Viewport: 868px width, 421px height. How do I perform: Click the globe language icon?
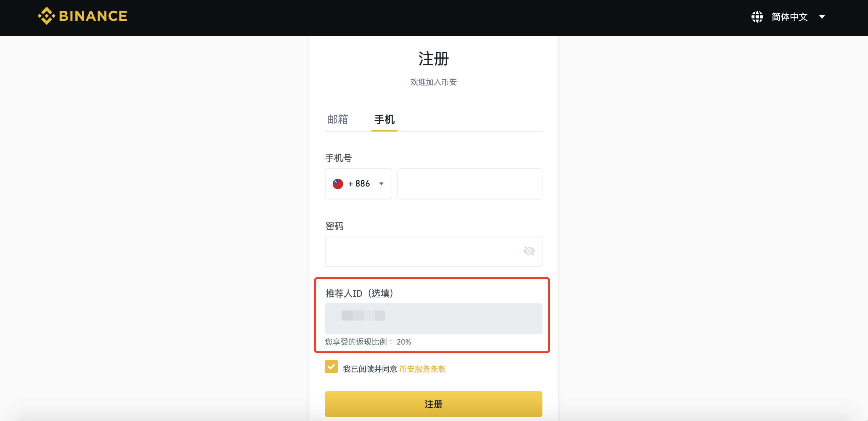point(757,17)
